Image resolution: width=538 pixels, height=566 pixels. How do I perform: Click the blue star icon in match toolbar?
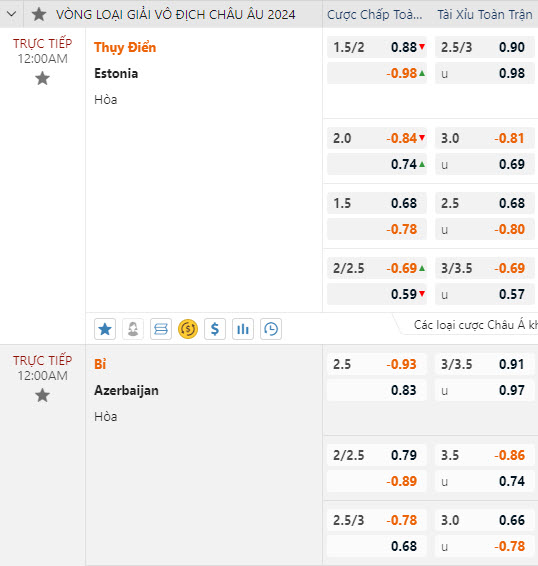click(105, 329)
